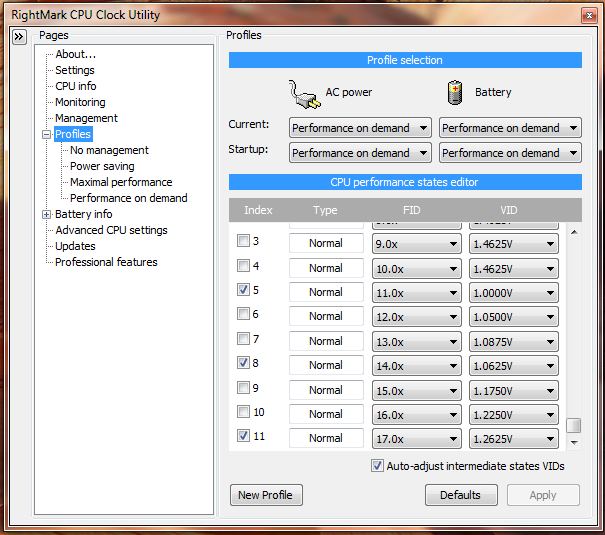Uncheck performance state index 11
This screenshot has height=535, width=605.
(243, 436)
